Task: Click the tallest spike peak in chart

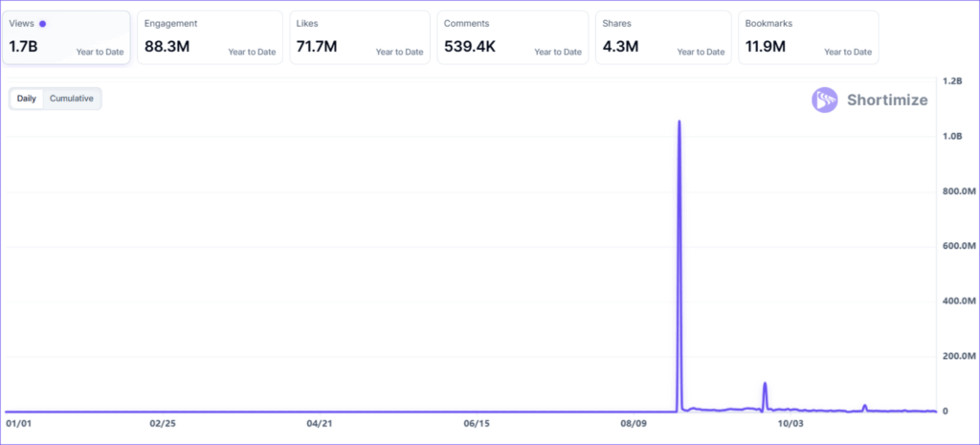Action: click(679, 122)
